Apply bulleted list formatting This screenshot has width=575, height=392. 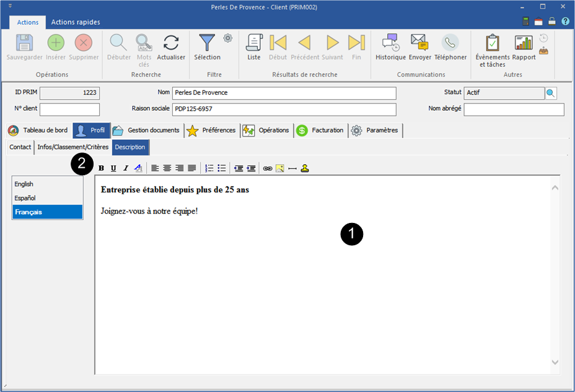coord(221,168)
